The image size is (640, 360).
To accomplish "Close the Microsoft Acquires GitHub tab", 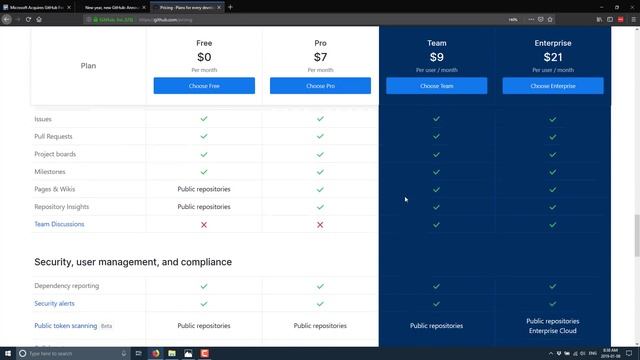I will (x=69, y=7).
